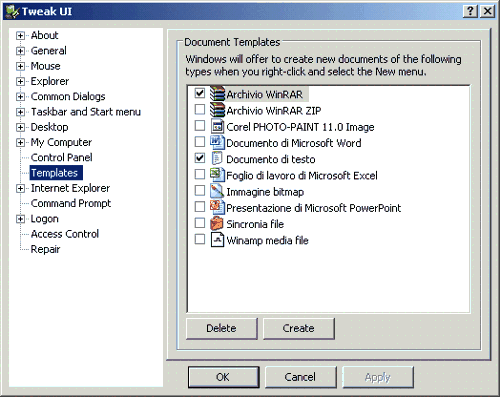Click the Create button
Image resolution: width=500 pixels, height=397 pixels.
click(299, 328)
